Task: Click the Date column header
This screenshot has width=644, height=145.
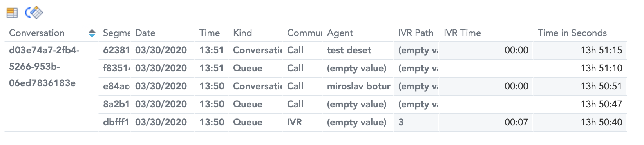Action: coord(145,33)
